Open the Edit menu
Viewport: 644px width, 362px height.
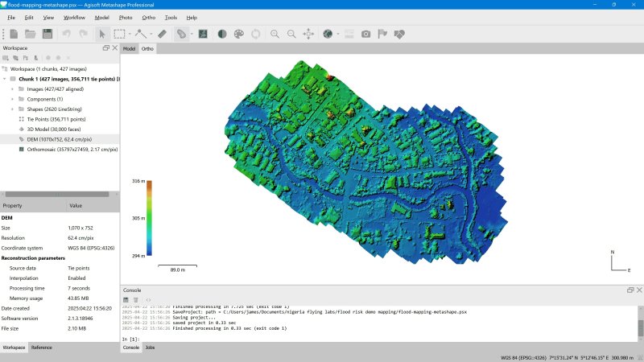pos(29,18)
